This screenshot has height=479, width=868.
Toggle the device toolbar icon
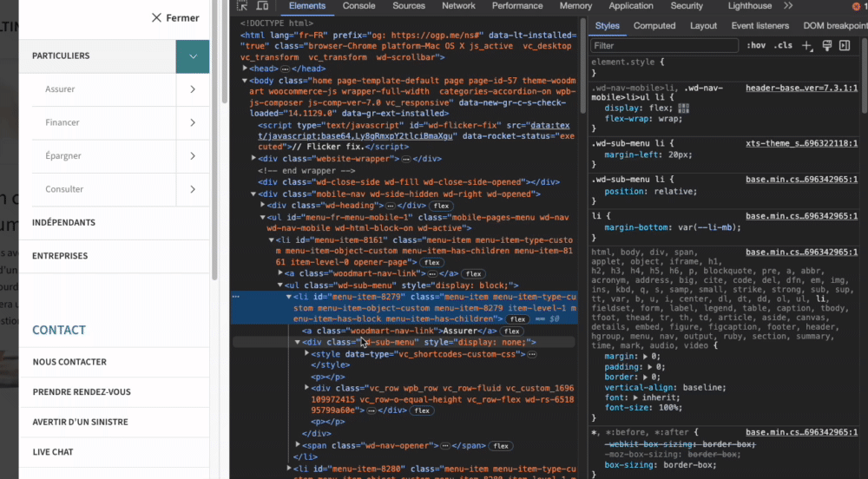[x=262, y=5]
